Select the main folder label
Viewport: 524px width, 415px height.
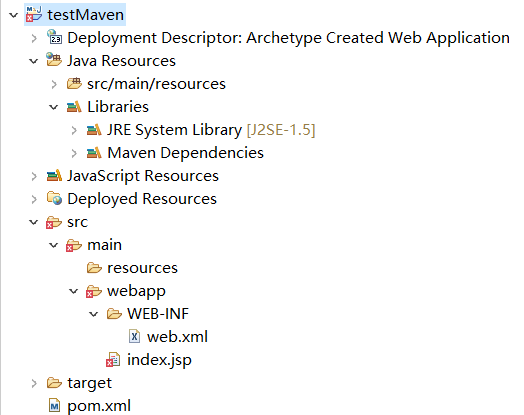click(x=105, y=245)
